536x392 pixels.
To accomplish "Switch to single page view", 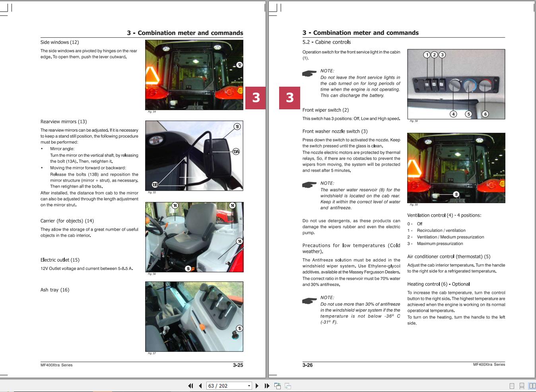I will pyautogui.click(x=512, y=386).
